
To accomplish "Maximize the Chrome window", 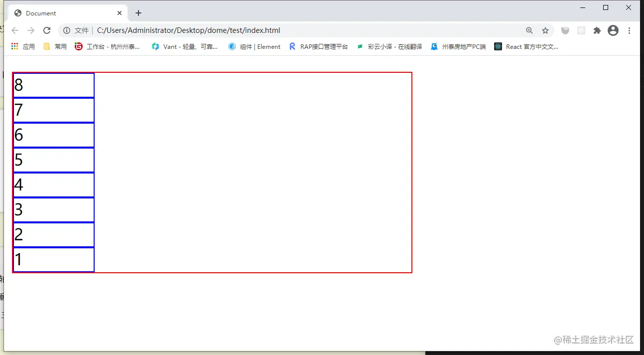I will coord(606,7).
